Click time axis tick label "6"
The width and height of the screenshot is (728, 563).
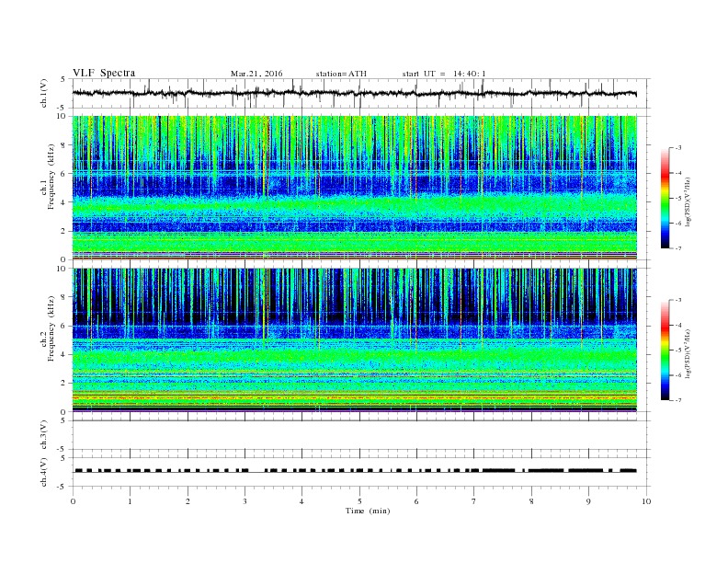pos(416,501)
